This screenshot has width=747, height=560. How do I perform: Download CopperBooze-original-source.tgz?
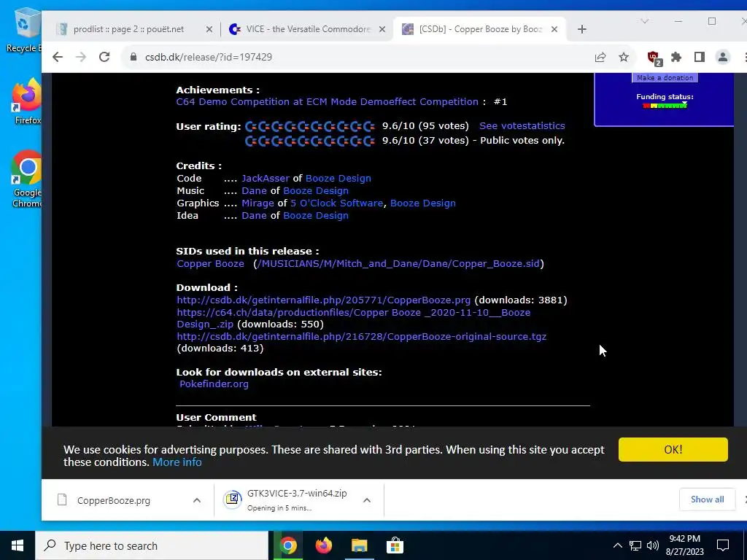tap(362, 336)
